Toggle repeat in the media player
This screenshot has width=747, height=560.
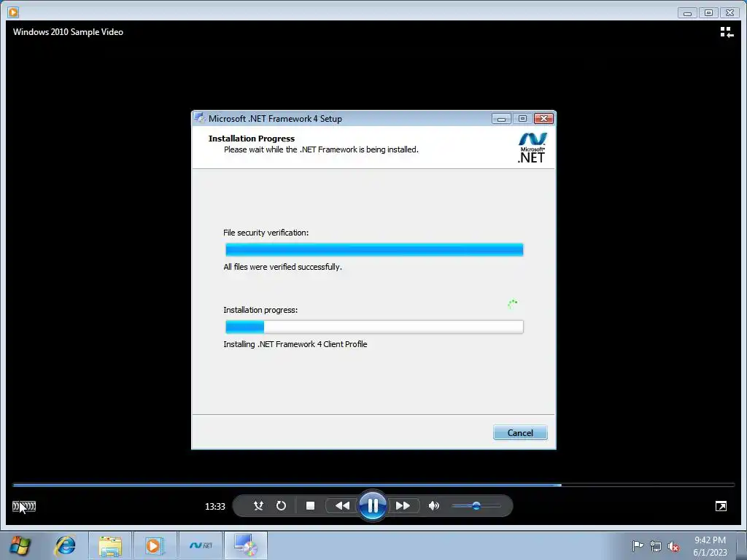click(281, 506)
